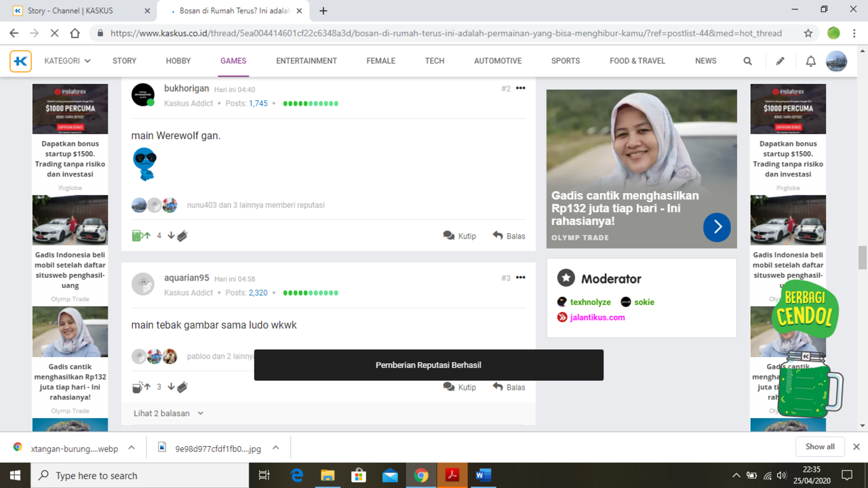Open bukhorigan username link
The height and width of the screenshot is (488, 868).
pyautogui.click(x=186, y=89)
